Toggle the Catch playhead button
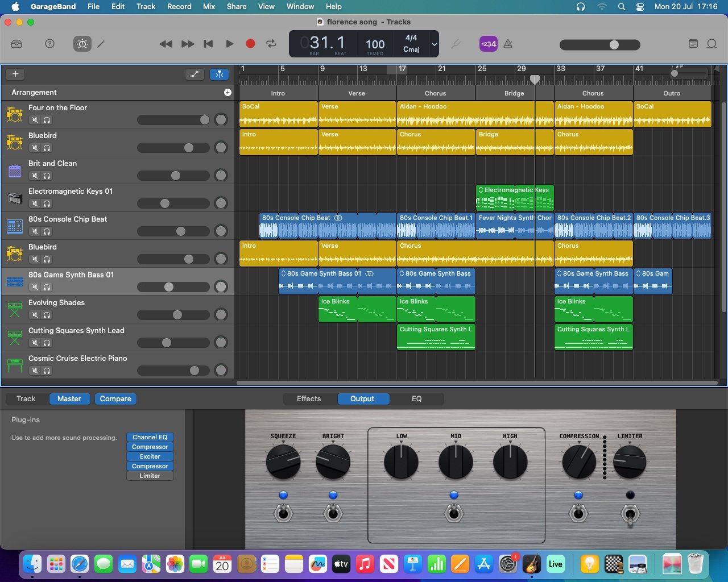 click(x=219, y=74)
